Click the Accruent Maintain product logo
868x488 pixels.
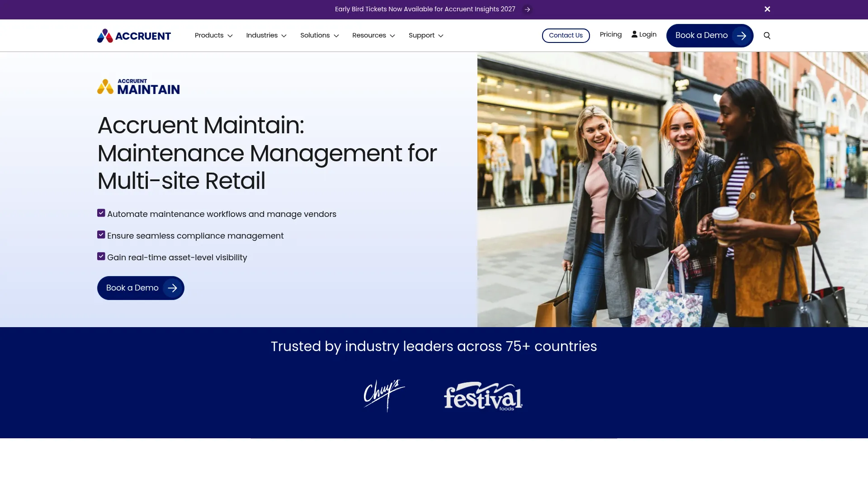(x=138, y=86)
